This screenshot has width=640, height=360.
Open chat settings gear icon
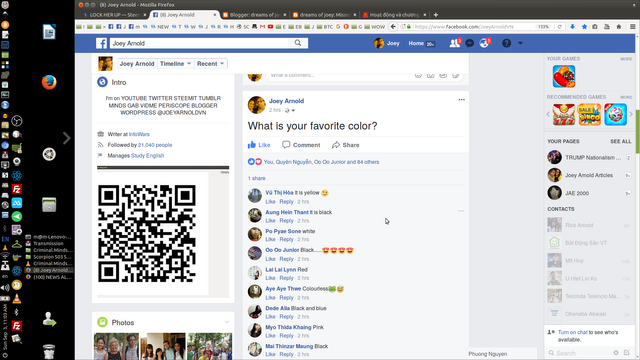tap(616, 353)
